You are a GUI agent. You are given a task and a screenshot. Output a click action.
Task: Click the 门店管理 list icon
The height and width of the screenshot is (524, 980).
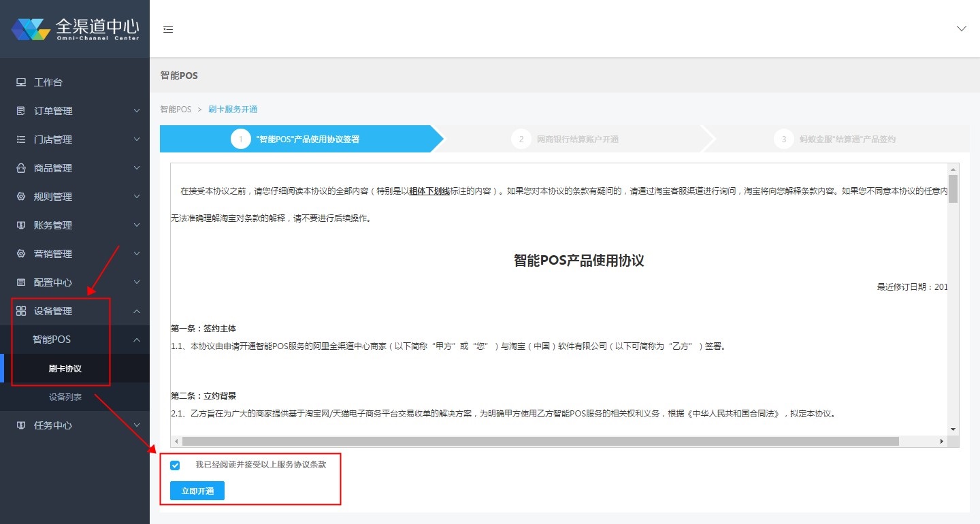coord(21,140)
